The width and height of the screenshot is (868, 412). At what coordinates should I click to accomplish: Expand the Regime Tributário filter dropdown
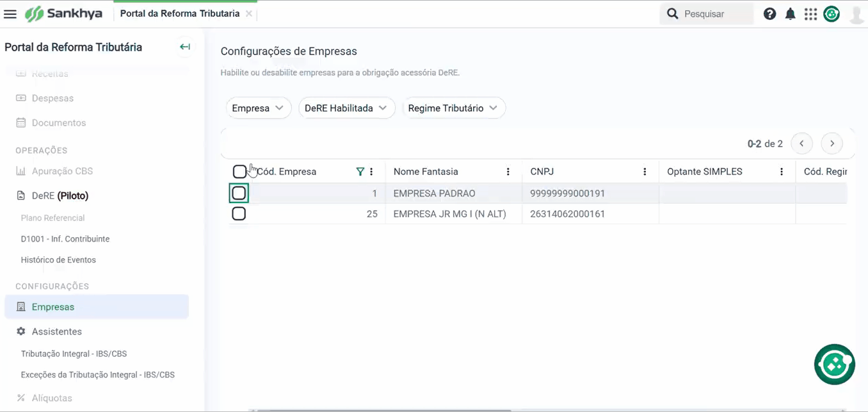pyautogui.click(x=453, y=108)
